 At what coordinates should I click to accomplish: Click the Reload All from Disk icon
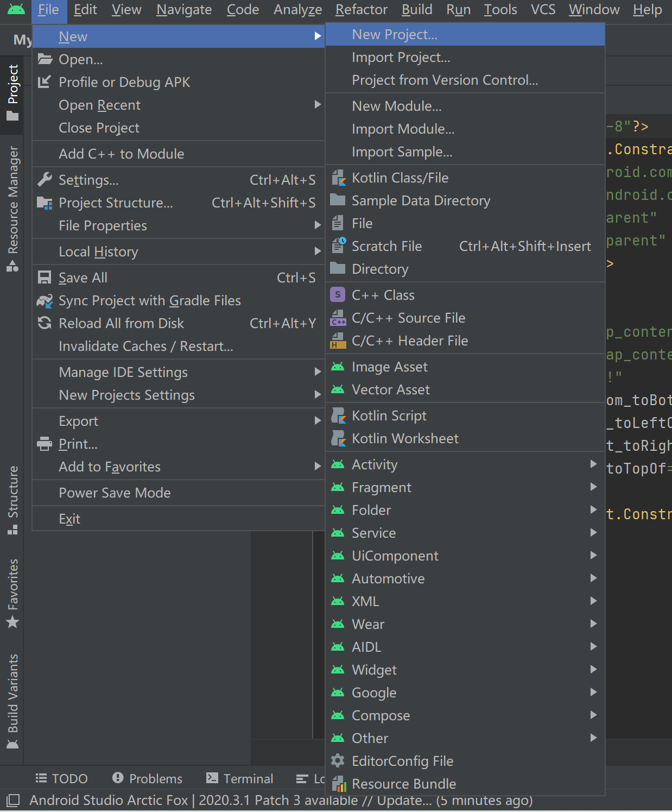45,323
